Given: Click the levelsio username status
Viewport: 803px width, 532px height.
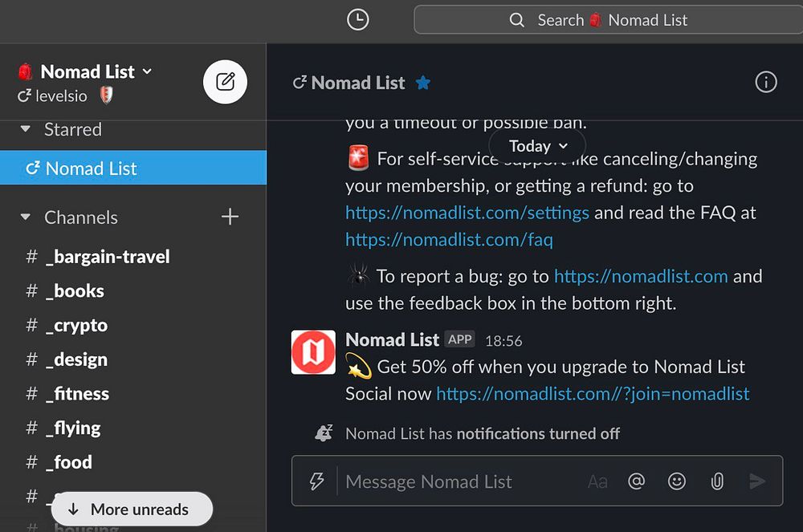Looking at the screenshot, I should tap(61, 96).
